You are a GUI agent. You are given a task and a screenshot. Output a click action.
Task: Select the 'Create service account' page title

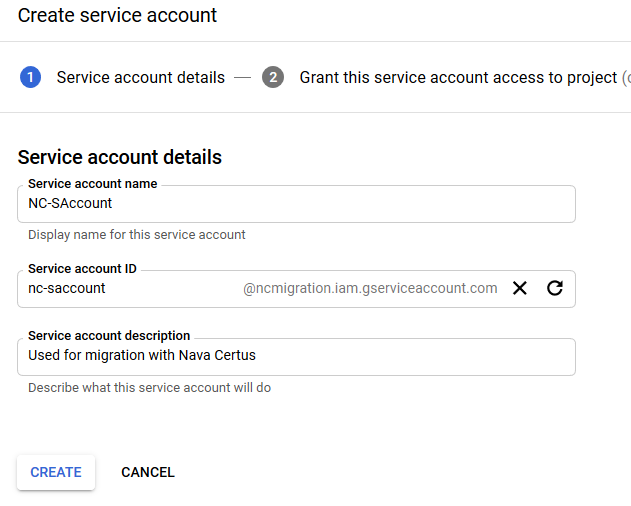(x=117, y=16)
